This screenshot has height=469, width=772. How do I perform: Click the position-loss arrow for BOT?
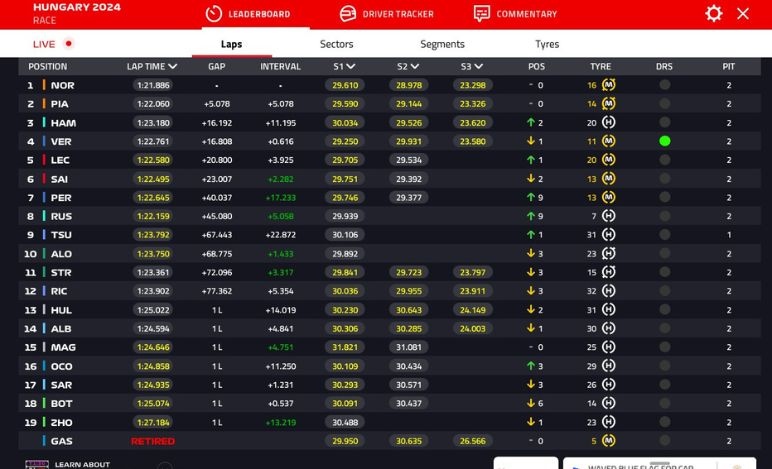pyautogui.click(x=531, y=404)
